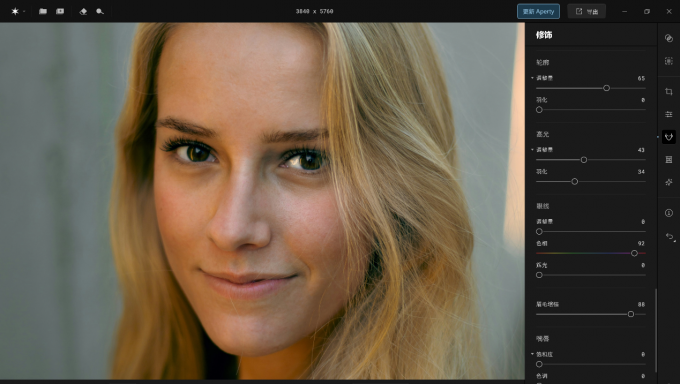Screen dimensions: 680x384
Task: Collapse the 高光 调整量 disclosure triangle
Action: 533,150
